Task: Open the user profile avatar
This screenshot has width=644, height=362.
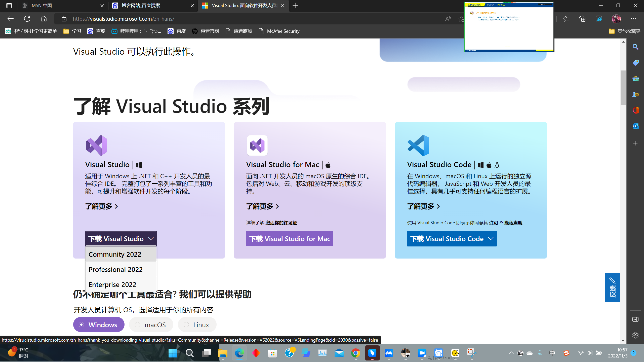Action: pos(616,19)
